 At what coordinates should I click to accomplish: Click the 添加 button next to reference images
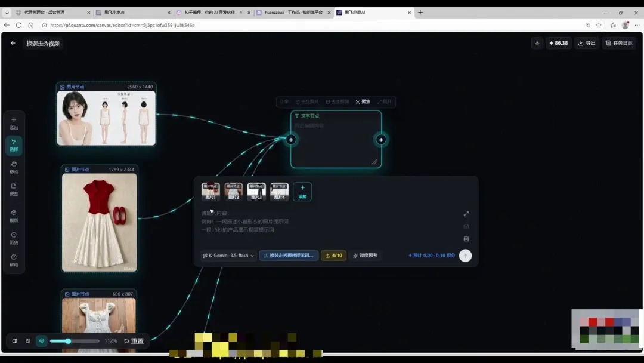click(x=302, y=192)
